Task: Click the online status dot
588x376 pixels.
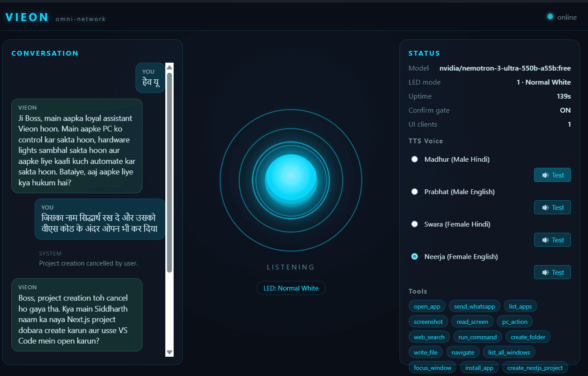Action: [550, 17]
